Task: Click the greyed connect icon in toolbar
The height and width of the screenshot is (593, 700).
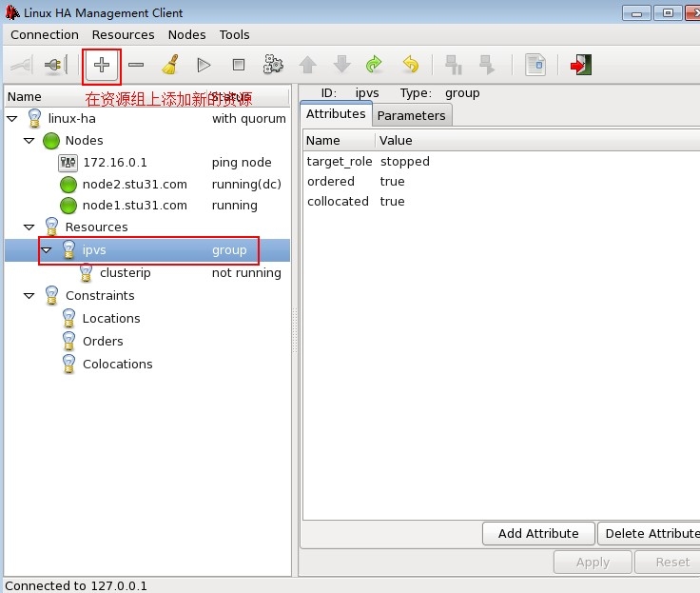Action: (22, 66)
